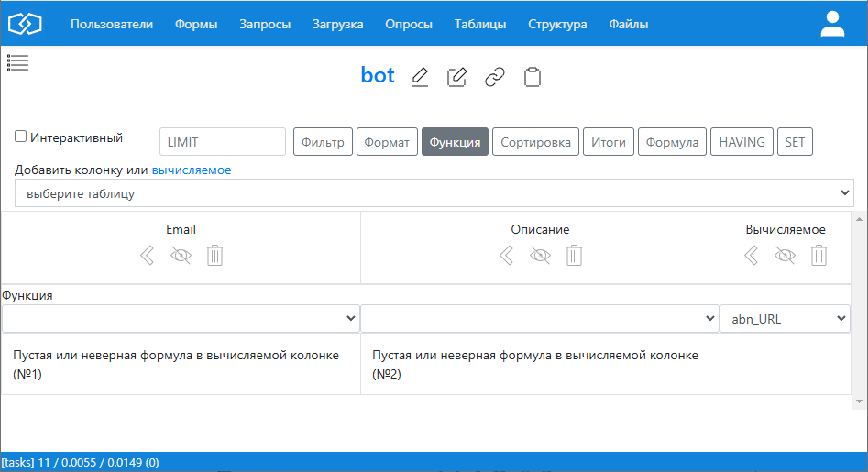Click the вычисляемое link
The width and height of the screenshot is (868, 472).
click(x=192, y=170)
